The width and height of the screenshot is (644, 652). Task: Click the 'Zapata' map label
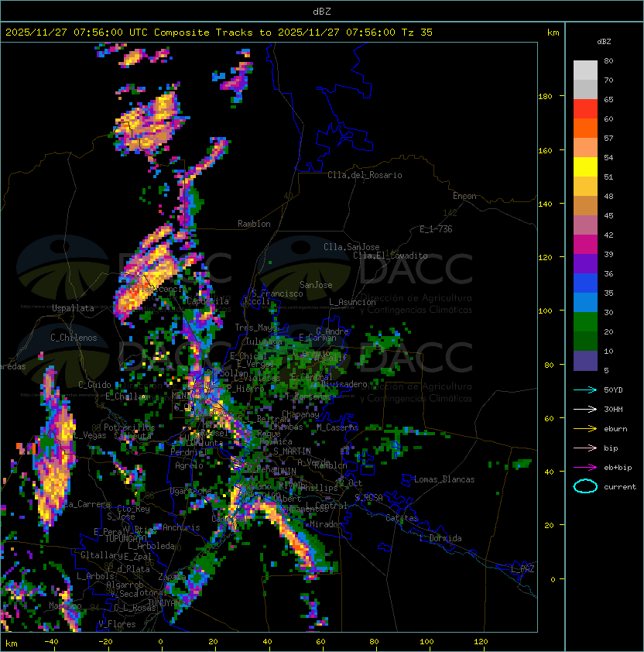pos(172,577)
